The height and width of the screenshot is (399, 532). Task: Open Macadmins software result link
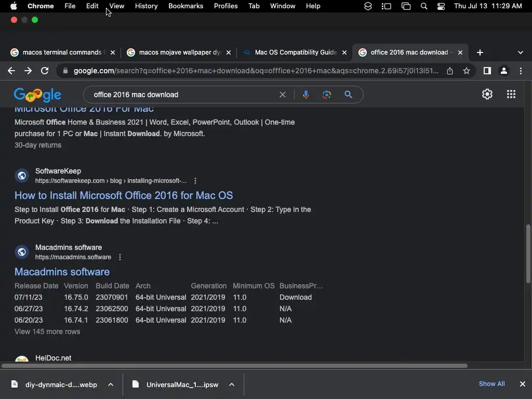click(62, 272)
